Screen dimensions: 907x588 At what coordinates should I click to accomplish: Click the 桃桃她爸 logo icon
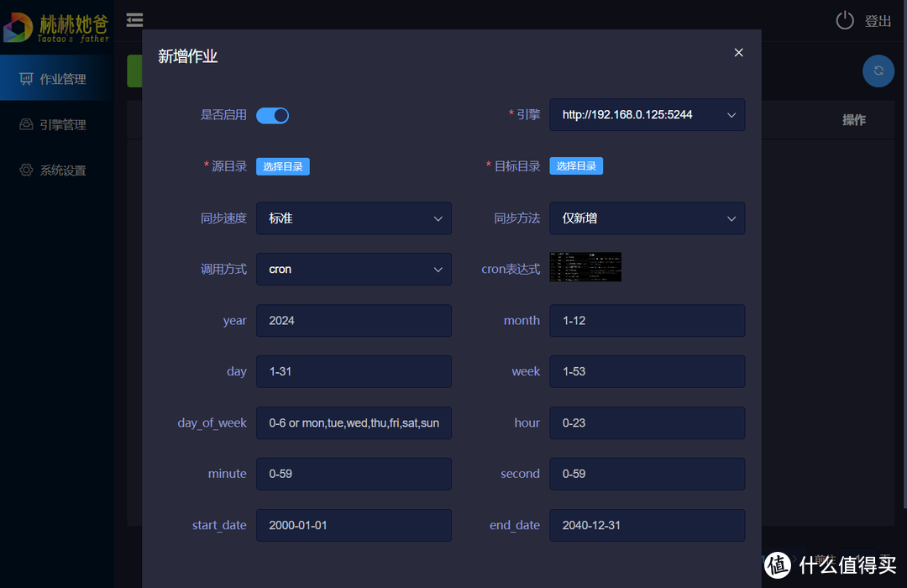coord(17,27)
